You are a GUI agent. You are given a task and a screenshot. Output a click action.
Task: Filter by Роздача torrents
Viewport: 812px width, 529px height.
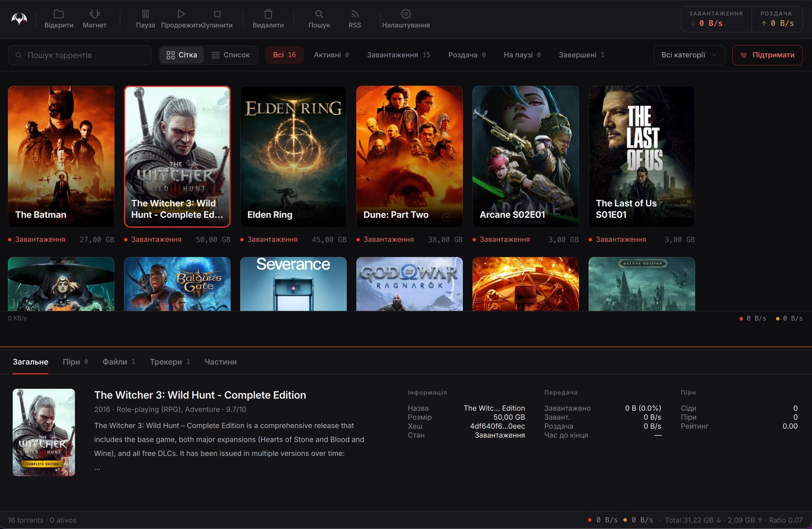point(467,55)
